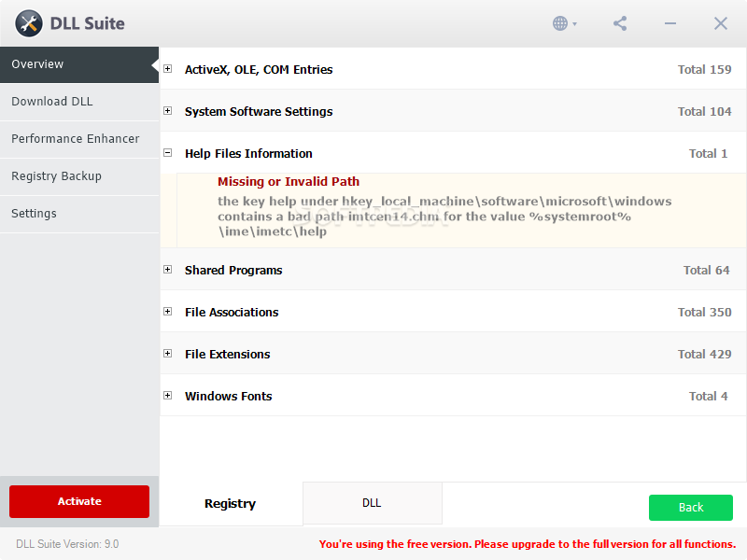
Task: Click File Associations label
Action: 232,313
